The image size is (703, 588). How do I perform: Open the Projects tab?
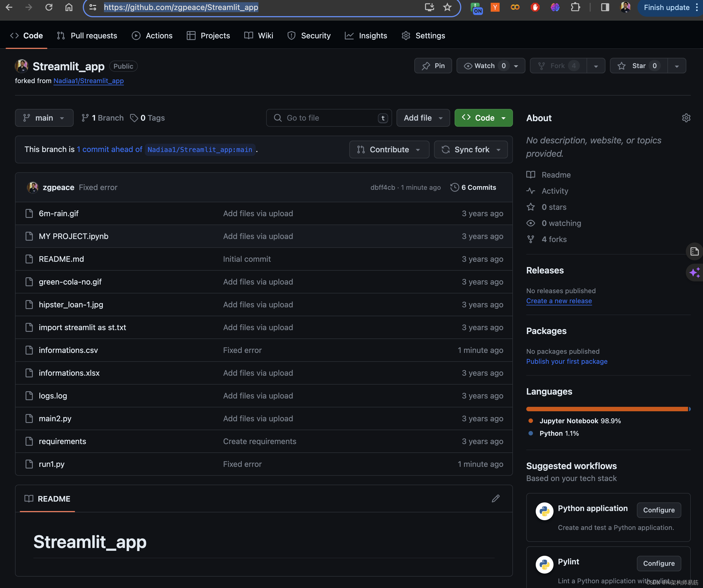[x=208, y=36]
